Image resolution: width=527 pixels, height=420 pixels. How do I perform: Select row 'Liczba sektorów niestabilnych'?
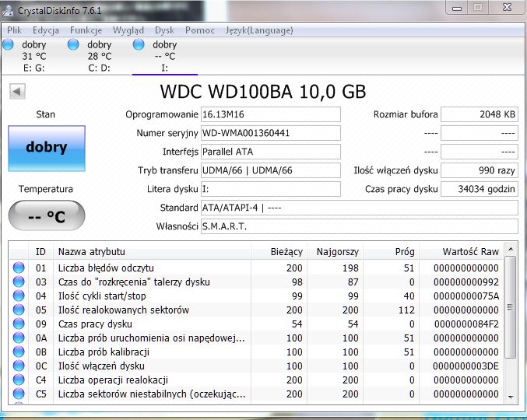tap(256, 394)
